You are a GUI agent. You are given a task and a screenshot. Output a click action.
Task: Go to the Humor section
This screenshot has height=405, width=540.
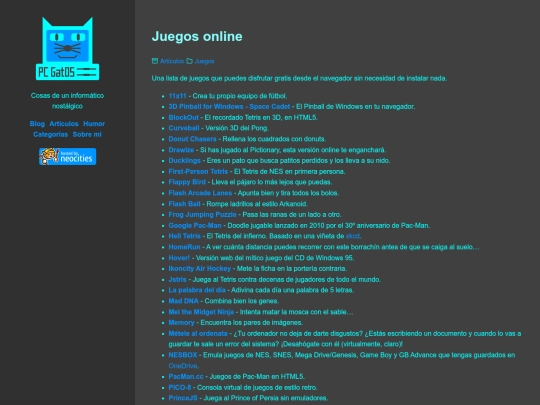point(94,124)
